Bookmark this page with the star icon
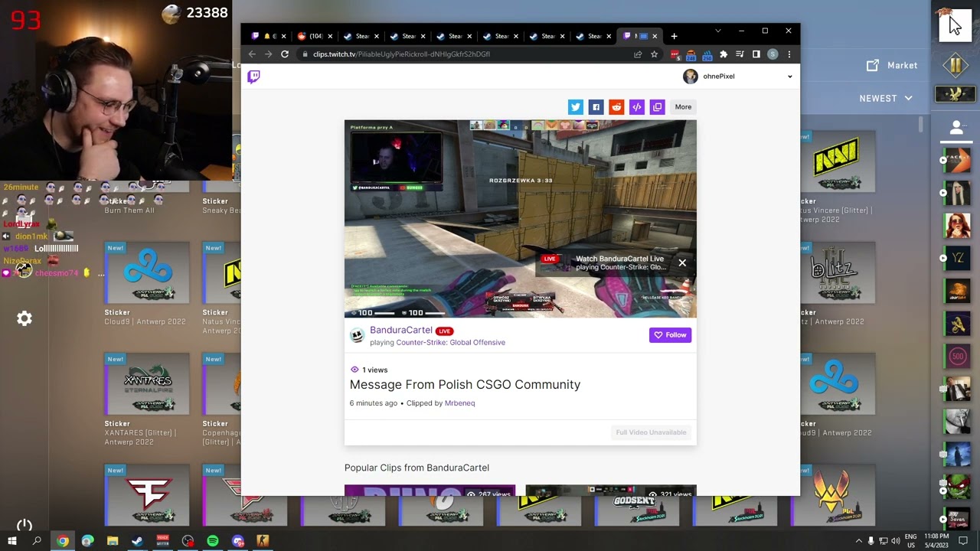 [x=654, y=54]
